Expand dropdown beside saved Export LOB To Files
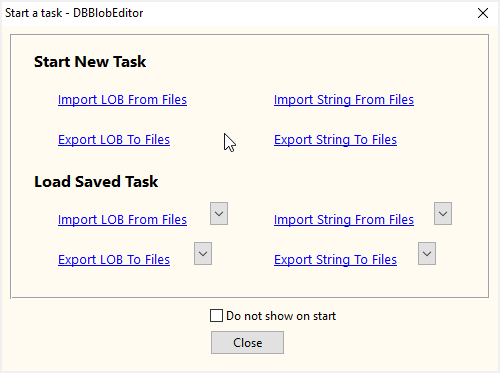This screenshot has width=500, height=373. (203, 253)
